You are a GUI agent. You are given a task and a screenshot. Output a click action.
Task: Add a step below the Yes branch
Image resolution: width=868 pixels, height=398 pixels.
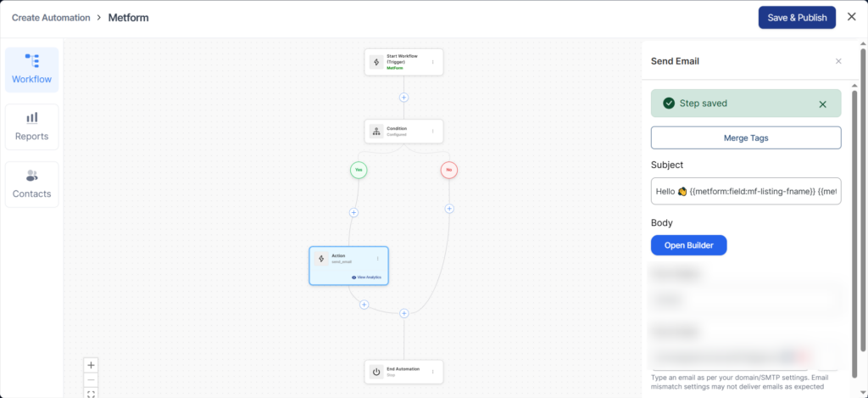coord(353,212)
